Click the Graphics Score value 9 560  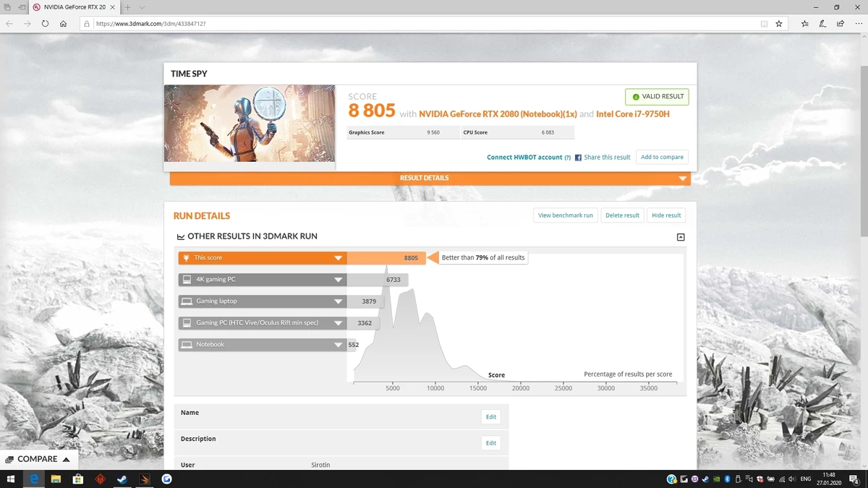click(x=433, y=133)
